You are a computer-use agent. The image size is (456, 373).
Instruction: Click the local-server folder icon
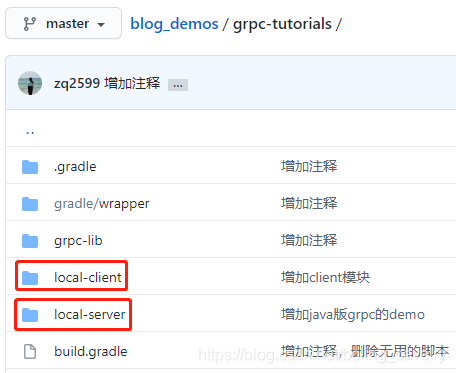(30, 315)
